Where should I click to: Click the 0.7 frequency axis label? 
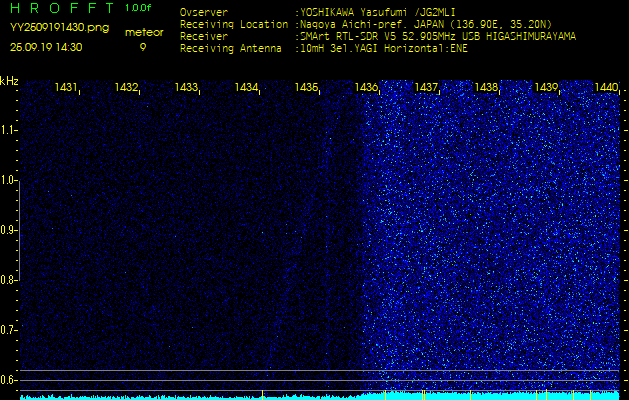coord(8,330)
